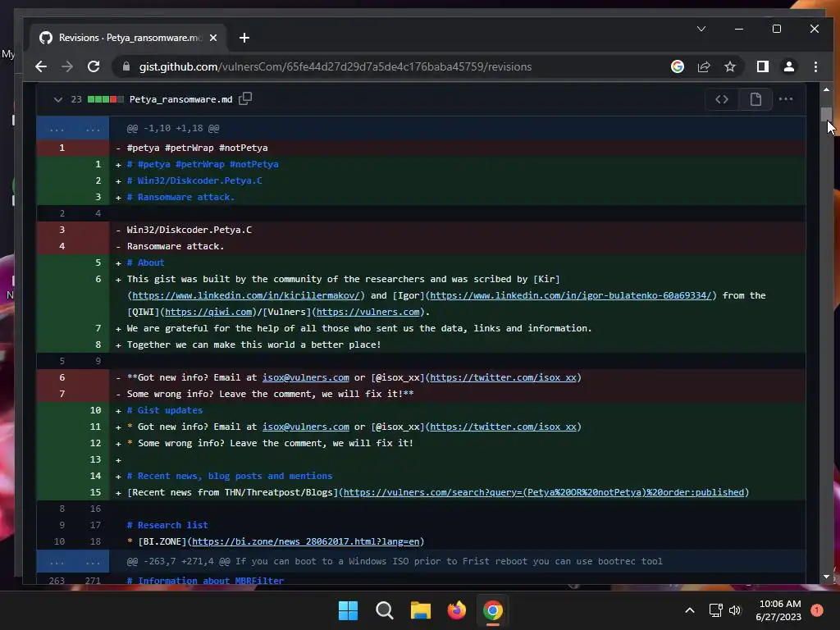The width and height of the screenshot is (840, 630).
Task: Open the file options three-dot menu
Action: [x=785, y=99]
